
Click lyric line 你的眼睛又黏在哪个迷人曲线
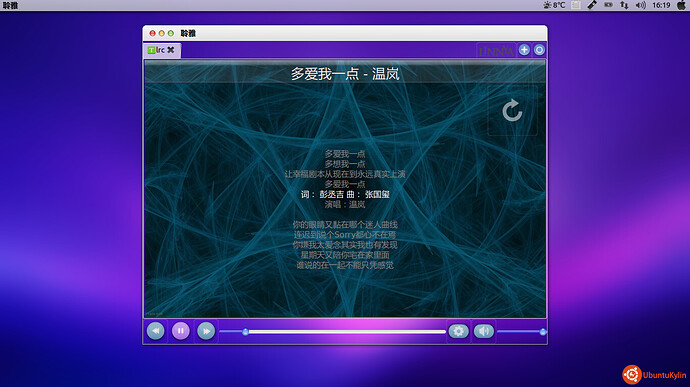pyautogui.click(x=345, y=225)
